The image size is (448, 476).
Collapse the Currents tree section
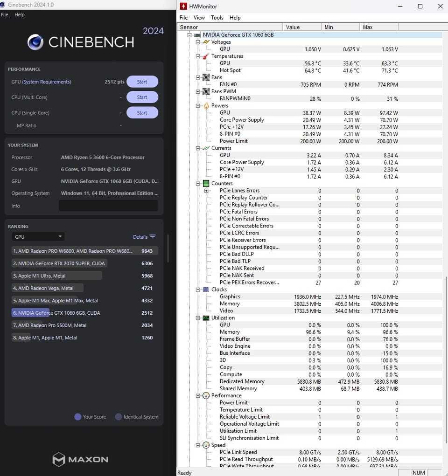tap(198, 148)
